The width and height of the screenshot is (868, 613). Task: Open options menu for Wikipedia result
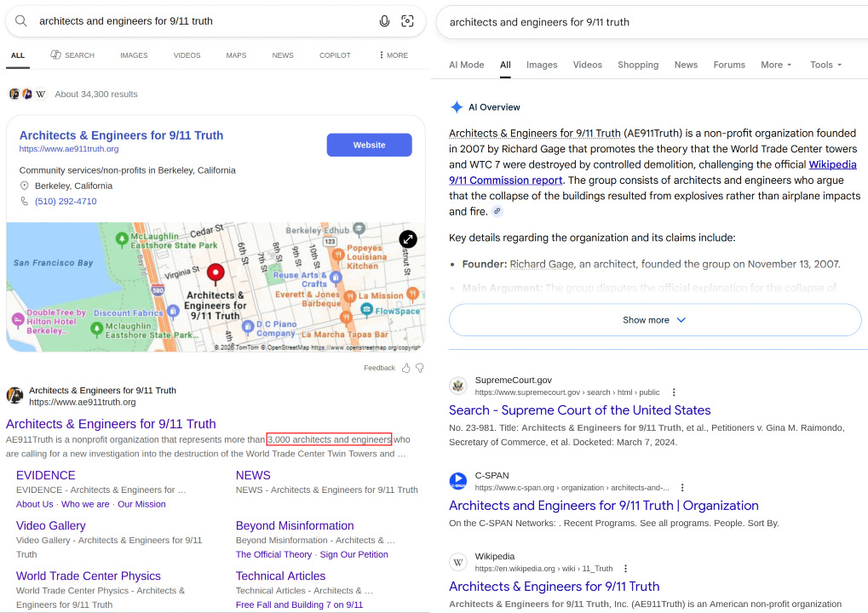tap(625, 568)
